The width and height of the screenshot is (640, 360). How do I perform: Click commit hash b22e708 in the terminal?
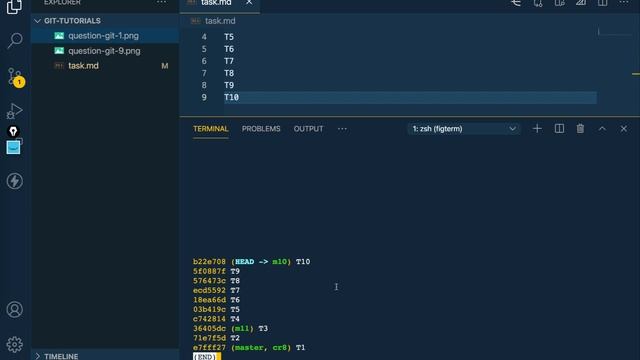point(209,262)
